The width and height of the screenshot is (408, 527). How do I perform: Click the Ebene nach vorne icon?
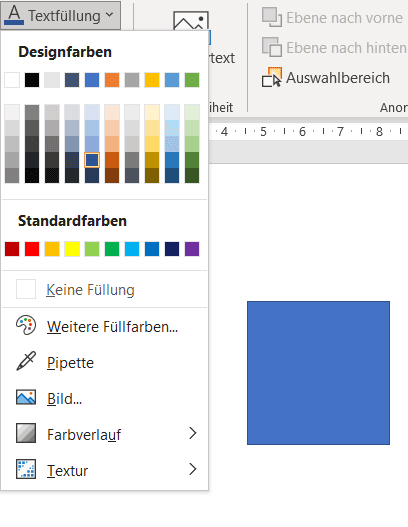(x=272, y=17)
